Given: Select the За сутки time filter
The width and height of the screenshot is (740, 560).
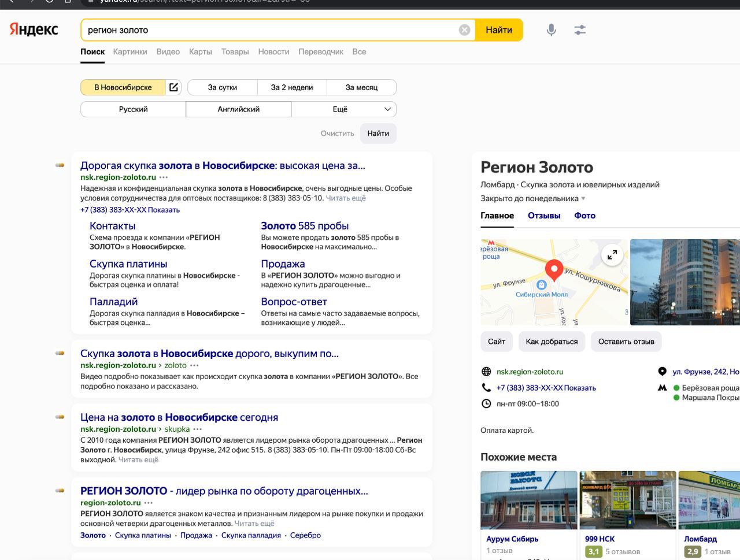Looking at the screenshot, I should (223, 87).
